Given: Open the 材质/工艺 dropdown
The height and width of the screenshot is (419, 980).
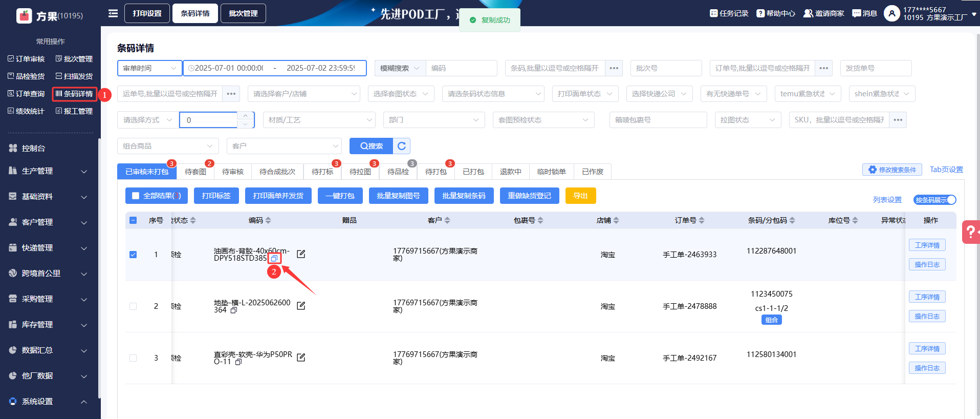Looking at the screenshot, I should click(x=320, y=120).
